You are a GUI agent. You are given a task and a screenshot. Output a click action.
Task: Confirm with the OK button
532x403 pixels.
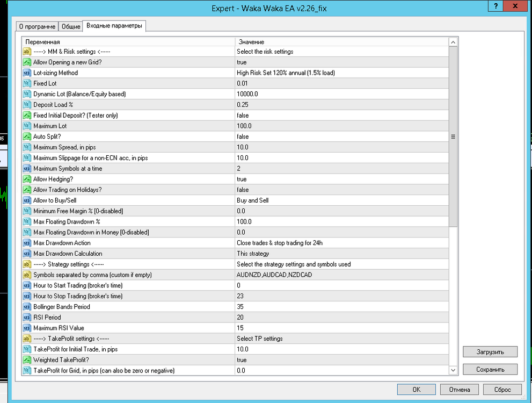[x=416, y=390]
